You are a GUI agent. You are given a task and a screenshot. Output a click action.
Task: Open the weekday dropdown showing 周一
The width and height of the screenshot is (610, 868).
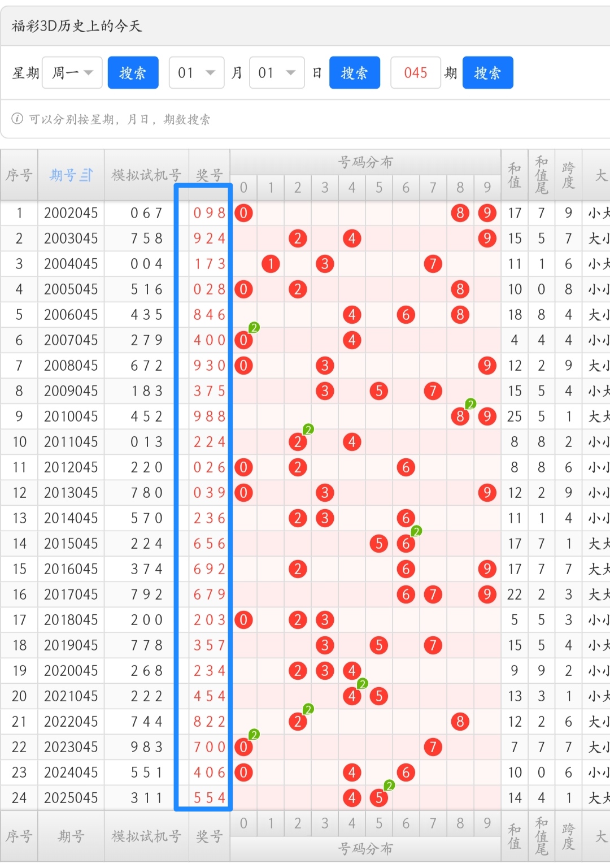click(x=72, y=73)
